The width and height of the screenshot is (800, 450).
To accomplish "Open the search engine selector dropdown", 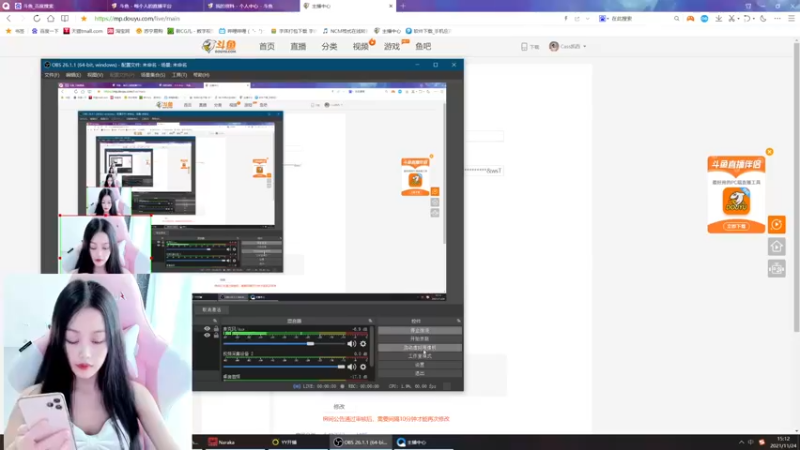I will [604, 18].
